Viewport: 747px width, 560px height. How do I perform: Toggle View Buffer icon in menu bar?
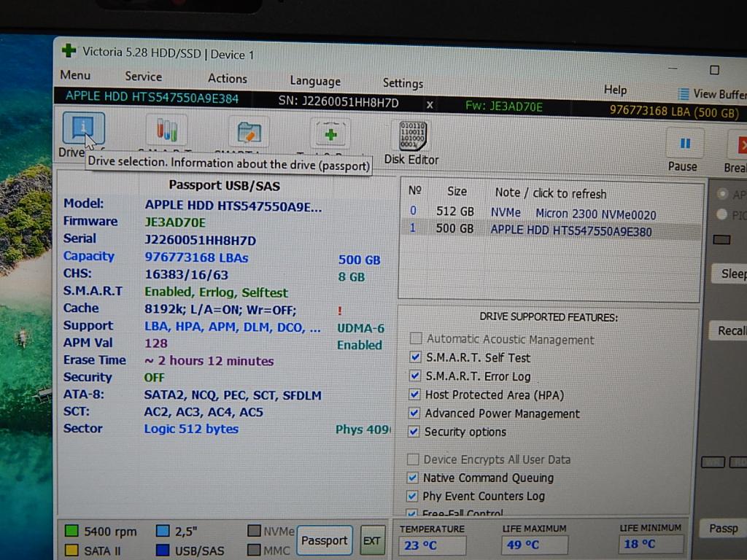tap(684, 94)
